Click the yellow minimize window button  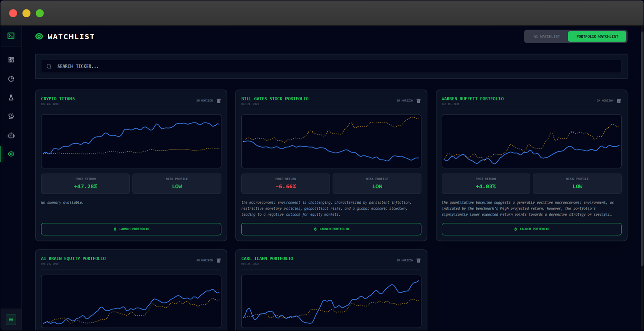tap(26, 13)
